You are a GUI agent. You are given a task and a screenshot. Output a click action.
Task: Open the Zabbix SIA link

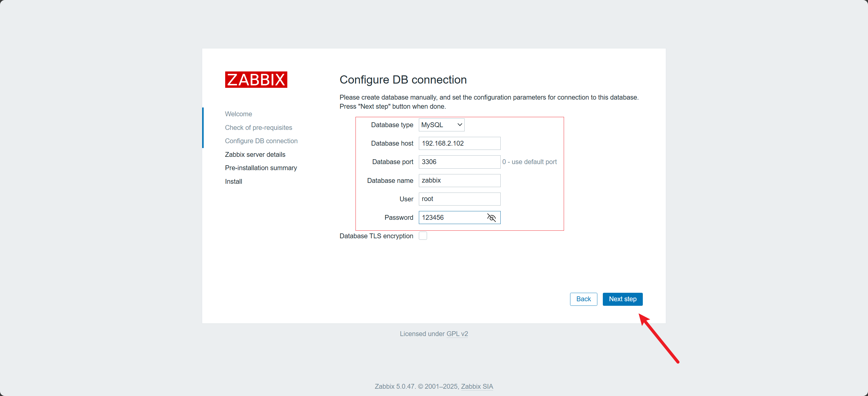pyautogui.click(x=477, y=386)
